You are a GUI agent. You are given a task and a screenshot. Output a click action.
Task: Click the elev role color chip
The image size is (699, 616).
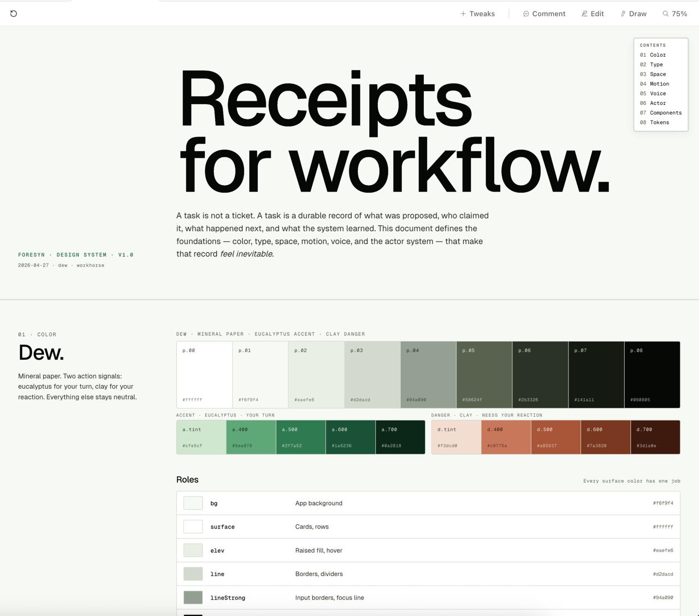pyautogui.click(x=193, y=550)
